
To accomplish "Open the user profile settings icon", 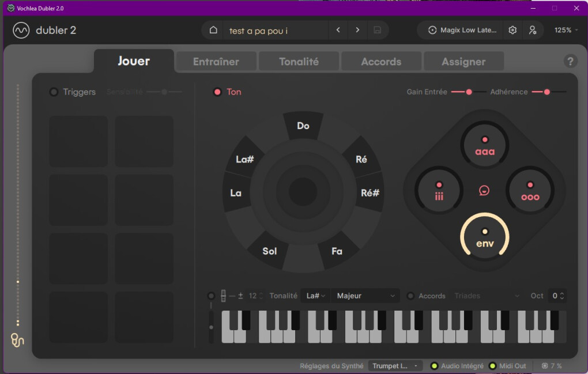I will pos(533,31).
